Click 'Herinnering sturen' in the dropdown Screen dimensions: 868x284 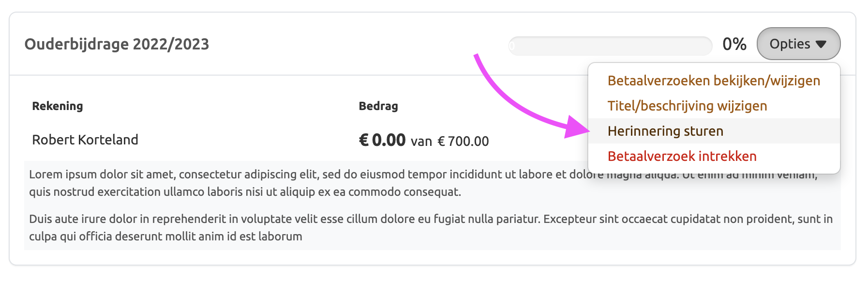point(665,131)
